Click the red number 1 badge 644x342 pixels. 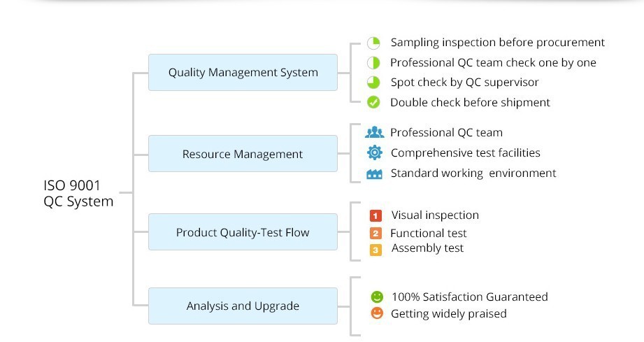(375, 215)
